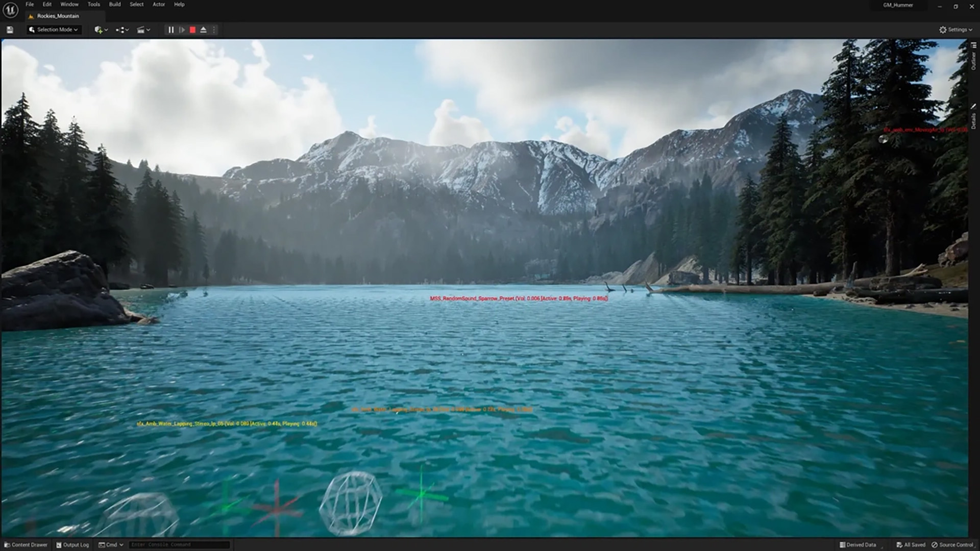The width and height of the screenshot is (980, 551).
Task: Click the Frame Skip playback icon
Action: coord(182,30)
